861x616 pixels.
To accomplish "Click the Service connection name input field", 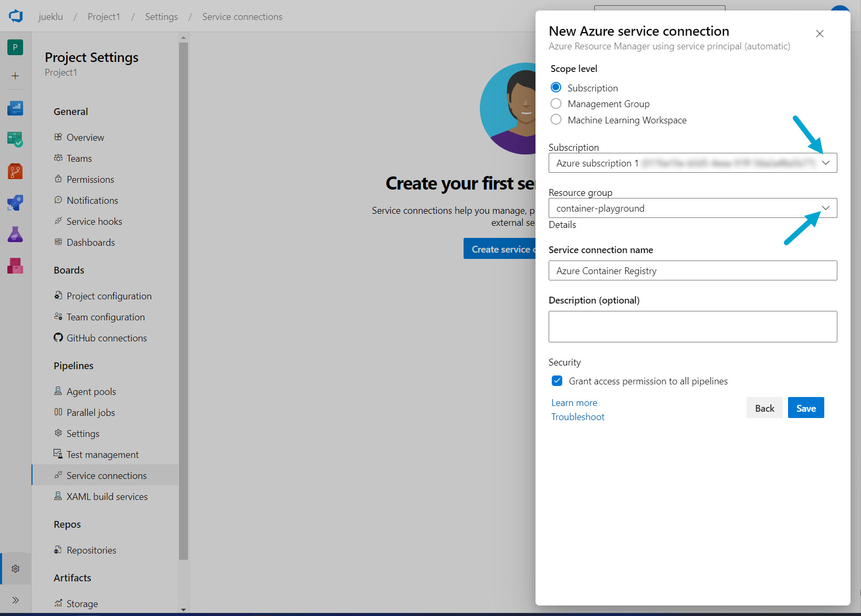I will [692, 271].
